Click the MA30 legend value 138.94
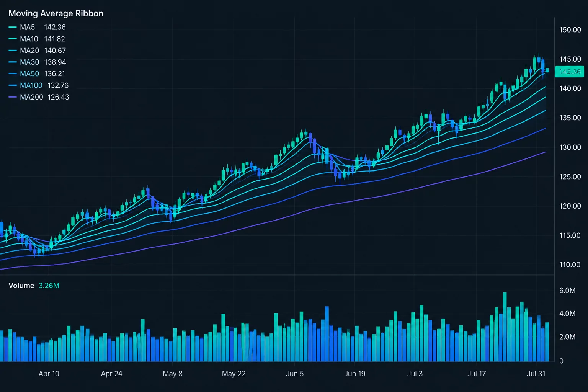This screenshot has height=392, width=588. coord(55,62)
